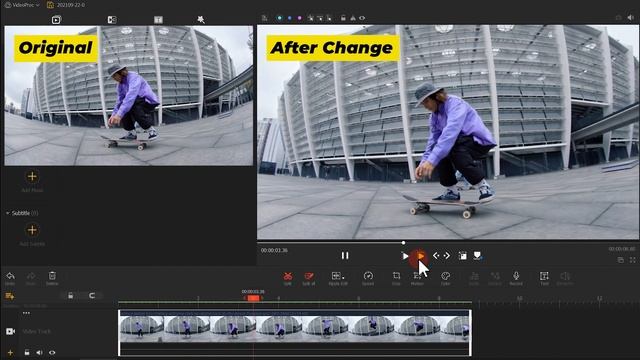Open the Color editor palette icon
The image size is (640, 360).
tap(445, 276)
